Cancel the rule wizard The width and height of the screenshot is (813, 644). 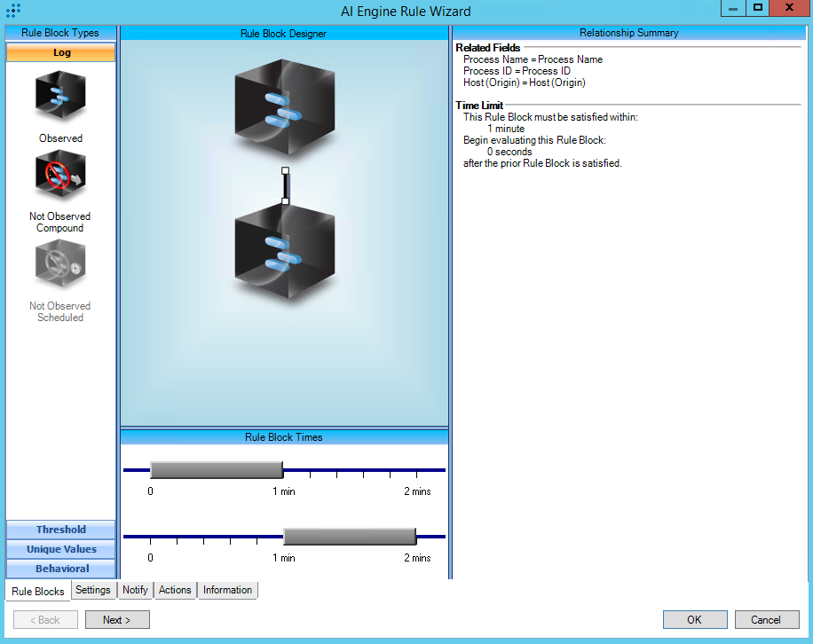[766, 620]
